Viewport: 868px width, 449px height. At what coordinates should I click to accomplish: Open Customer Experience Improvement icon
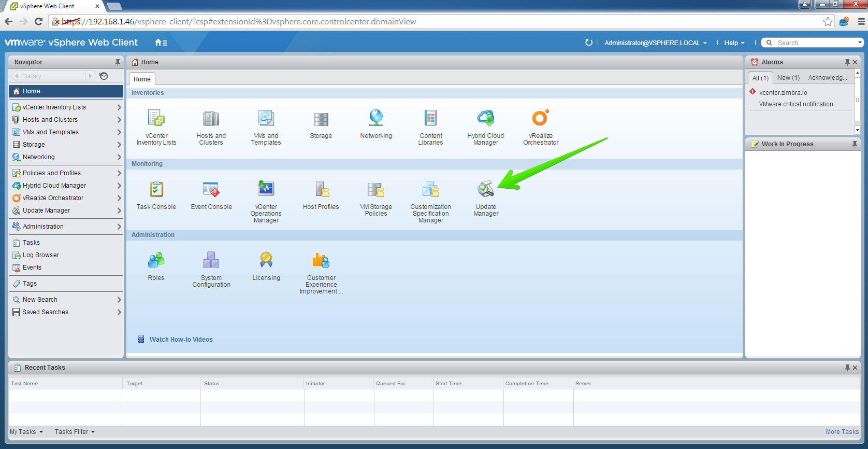321,260
